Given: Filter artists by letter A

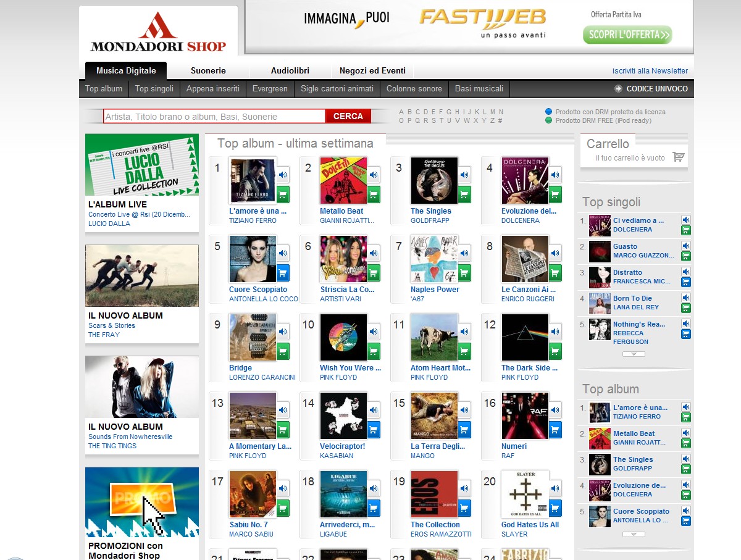Looking at the screenshot, I should pyautogui.click(x=401, y=112).
